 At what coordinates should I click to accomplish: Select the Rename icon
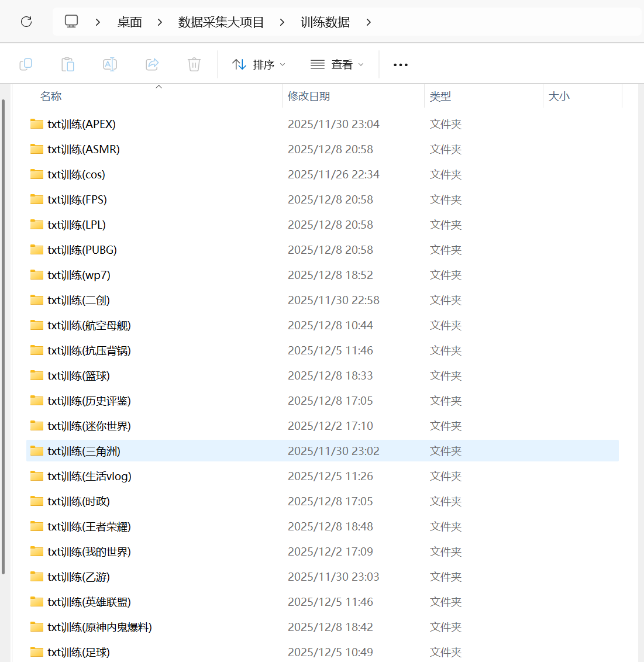pyautogui.click(x=110, y=64)
